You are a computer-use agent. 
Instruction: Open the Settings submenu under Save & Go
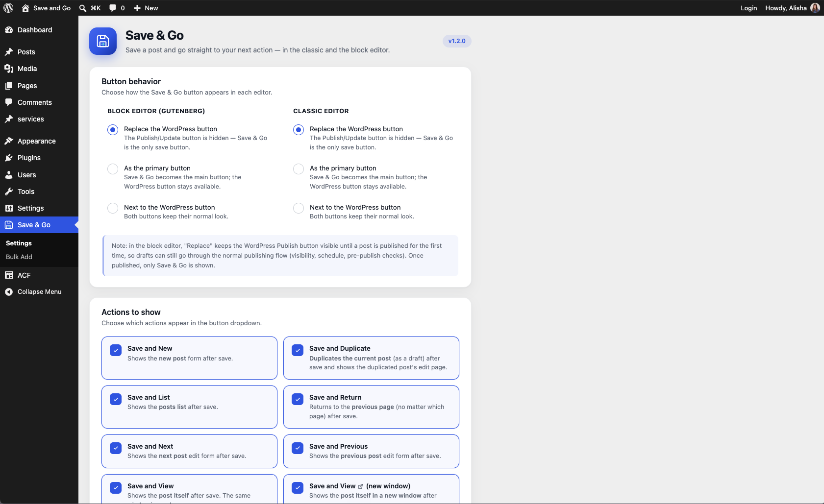(x=19, y=243)
